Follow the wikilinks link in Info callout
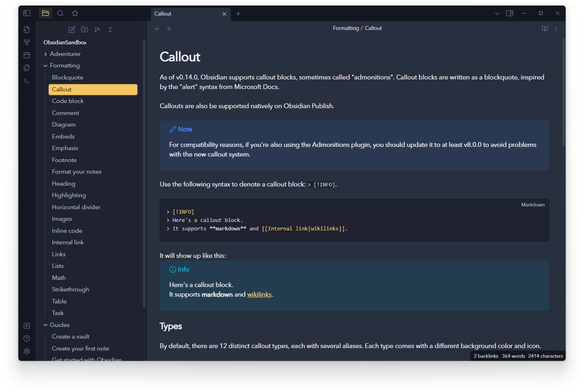The width and height of the screenshot is (584, 392). pos(259,295)
